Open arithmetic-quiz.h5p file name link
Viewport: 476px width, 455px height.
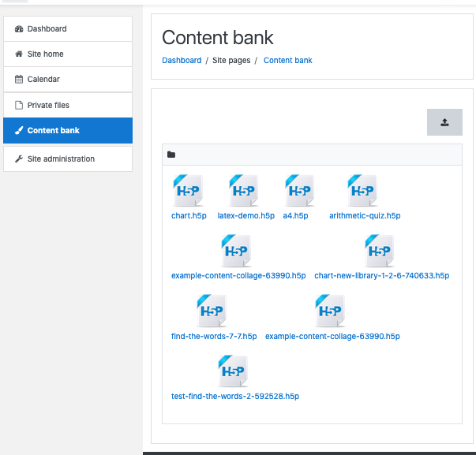coord(365,215)
